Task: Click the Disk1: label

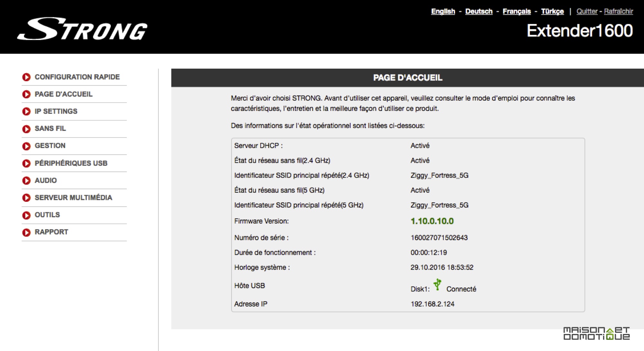Action: pyautogui.click(x=420, y=289)
